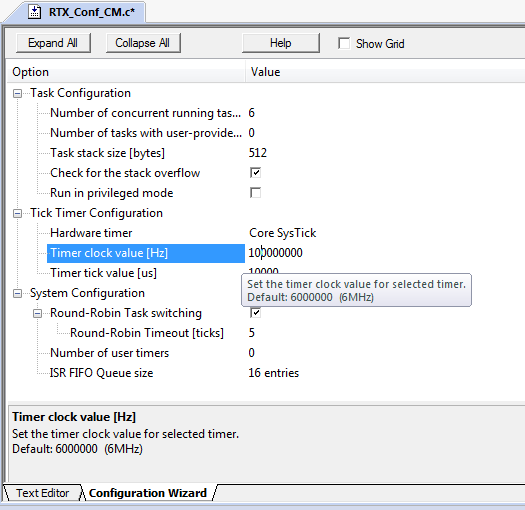Click the Collapse All button
Viewport: 525px width, 510px height.
pos(143,43)
